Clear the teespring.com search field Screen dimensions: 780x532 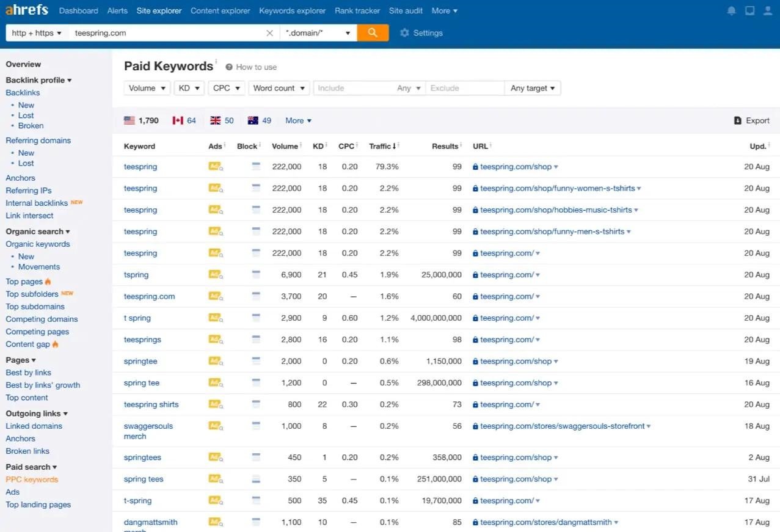[x=269, y=33]
